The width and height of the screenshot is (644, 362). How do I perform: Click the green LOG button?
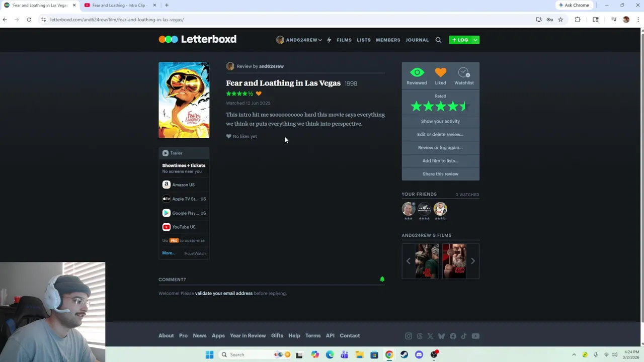460,40
